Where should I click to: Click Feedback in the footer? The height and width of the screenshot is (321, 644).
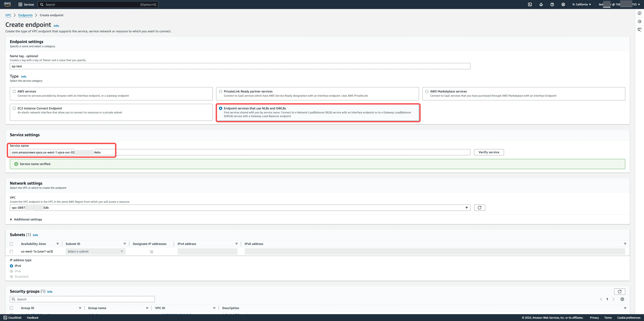[x=33, y=318]
